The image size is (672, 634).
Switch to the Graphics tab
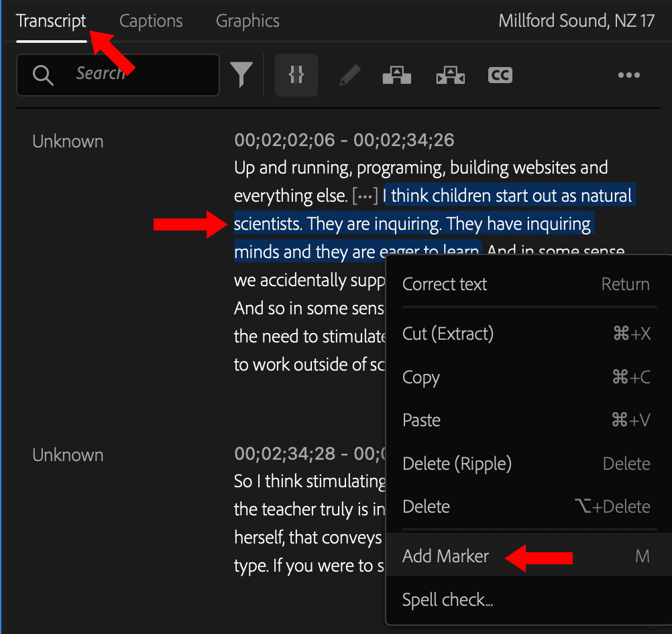[247, 21]
